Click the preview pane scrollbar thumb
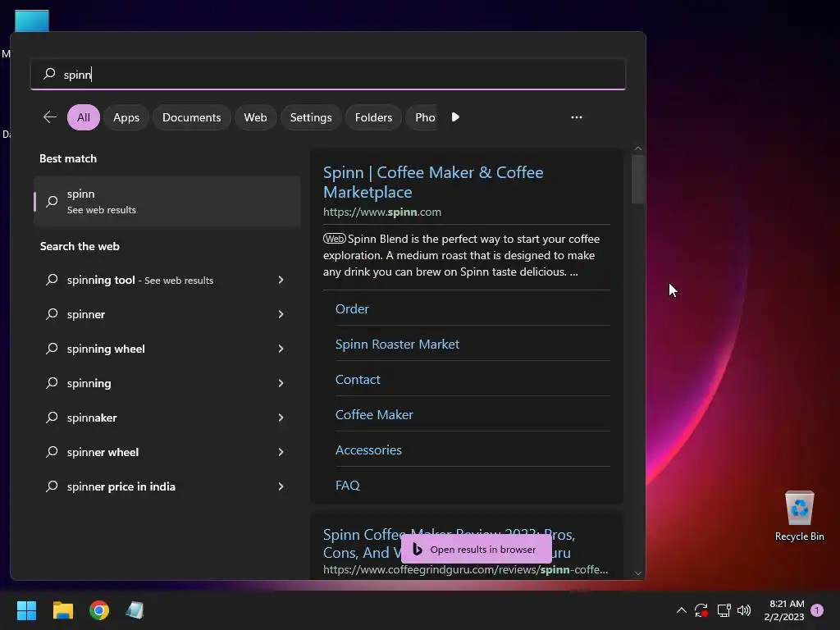The image size is (840, 630). [x=637, y=180]
